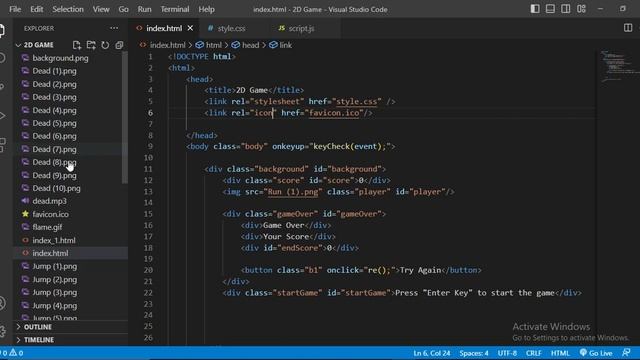
Task: Click line number 20 in gutter
Action: 148,270
